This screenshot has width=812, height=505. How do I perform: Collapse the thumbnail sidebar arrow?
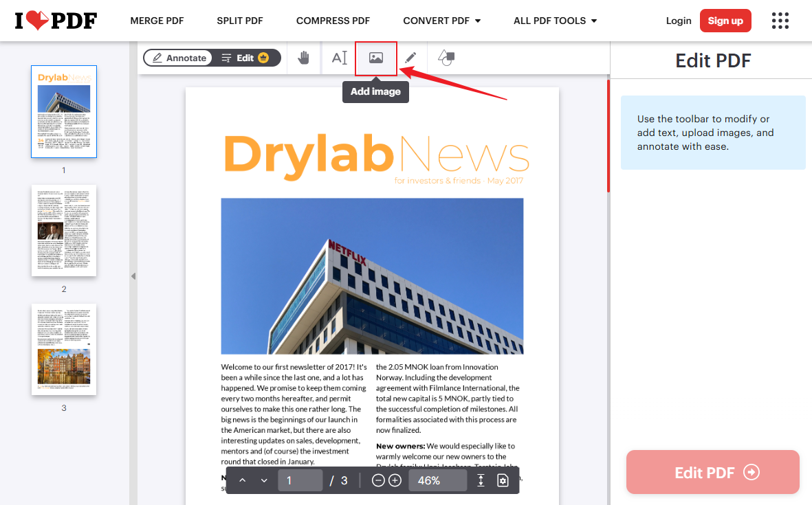[x=133, y=276]
